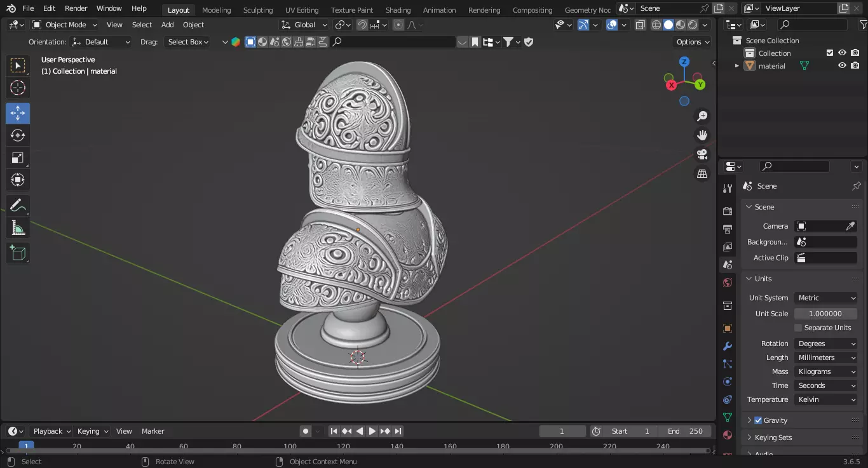Screen dimensions: 868x468
Task: Select the Transform tool
Action: 18,180
